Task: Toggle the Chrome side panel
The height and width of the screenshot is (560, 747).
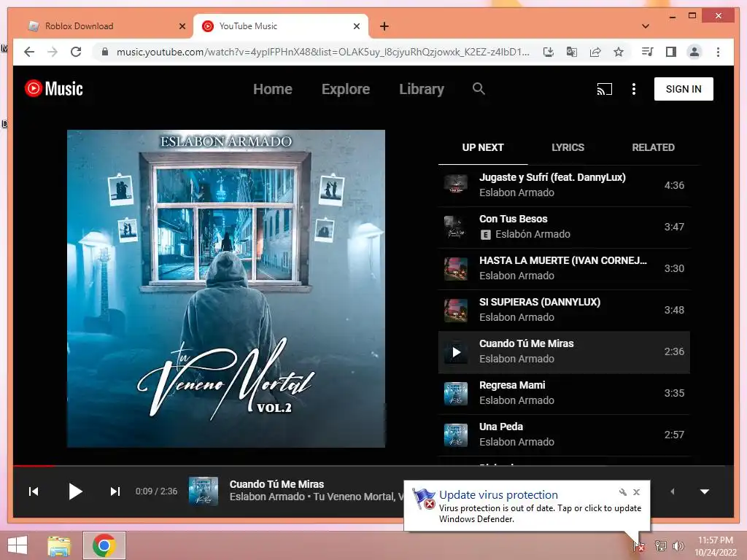Action: point(671,52)
